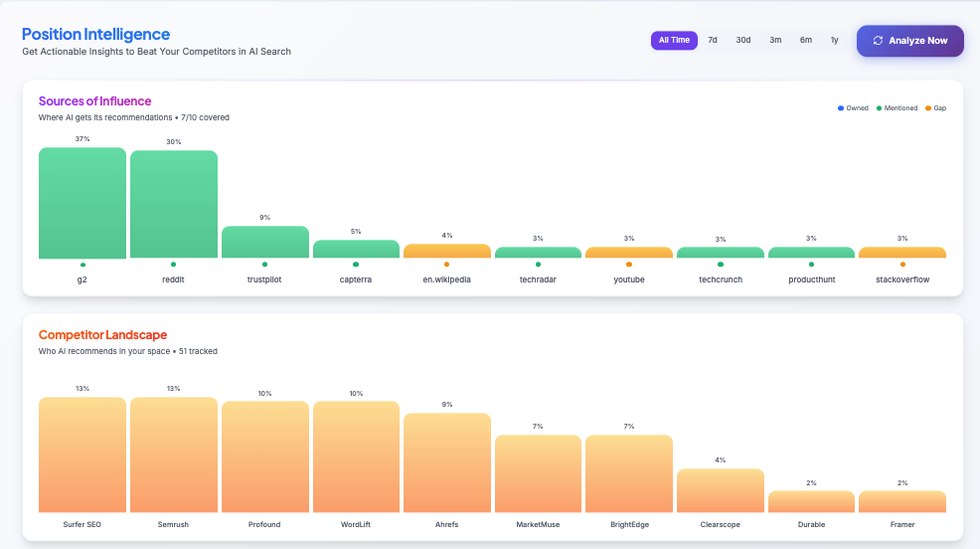Click the stackoverflow gap bar

[902, 253]
